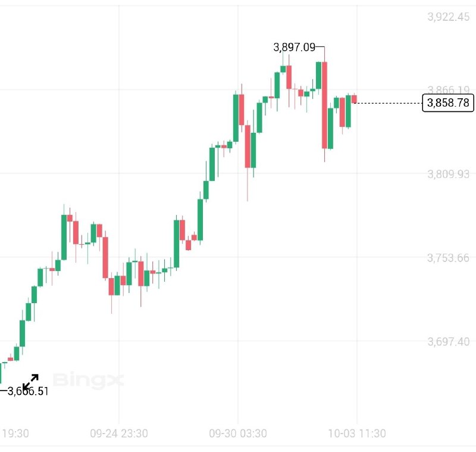Select the 09-30 03:30 time axis label
The image size is (476, 452).
click(238, 434)
